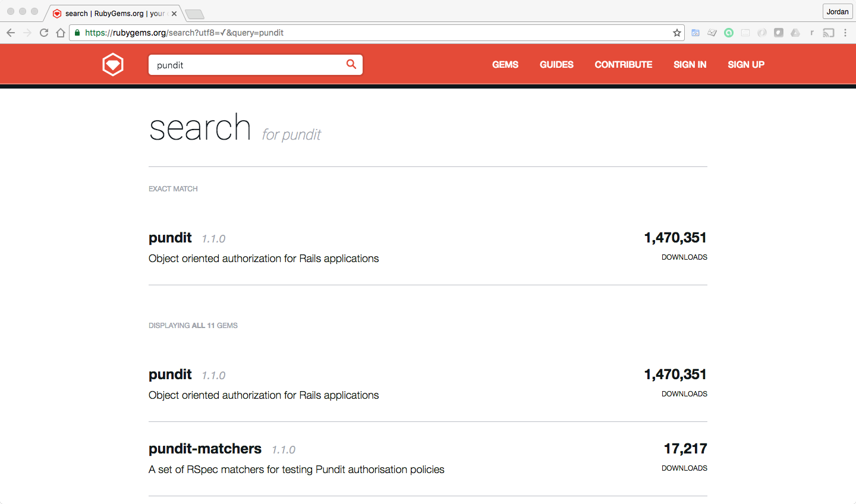
Task: Click the 17,217 downloads count
Action: pos(685,449)
